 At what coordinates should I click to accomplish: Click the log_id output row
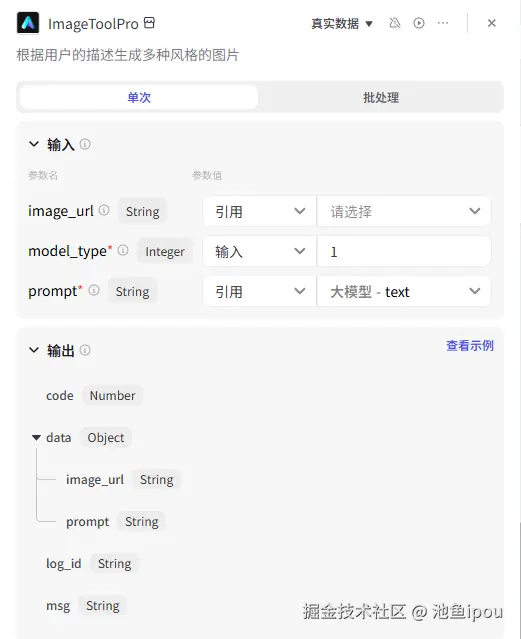click(92, 564)
